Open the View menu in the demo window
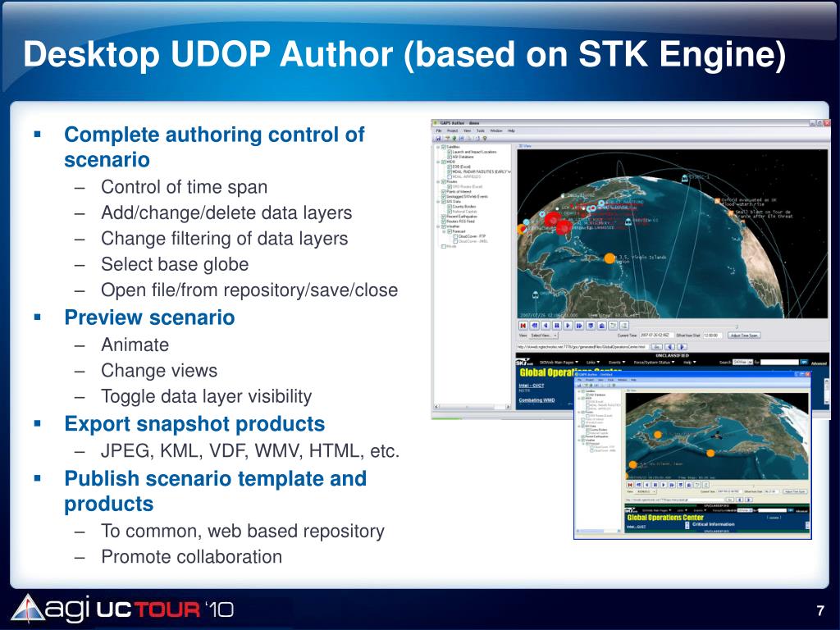840x630 pixels. coord(467,130)
